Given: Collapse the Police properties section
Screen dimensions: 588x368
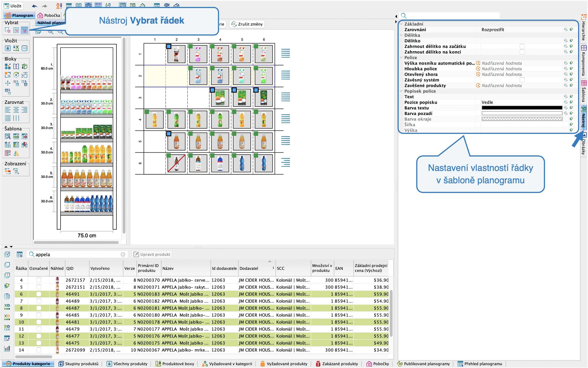Looking at the screenshot, I should 401,57.
